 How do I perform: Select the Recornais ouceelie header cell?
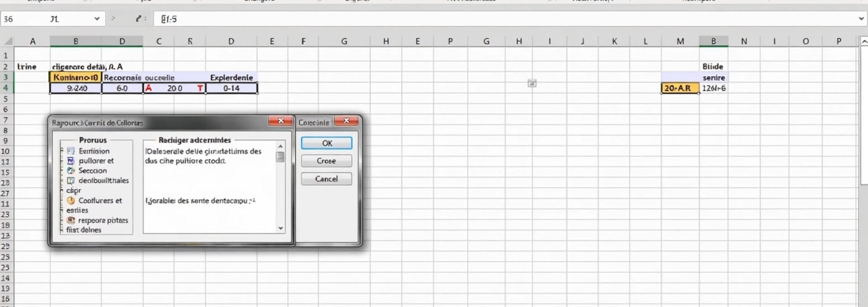(x=139, y=77)
